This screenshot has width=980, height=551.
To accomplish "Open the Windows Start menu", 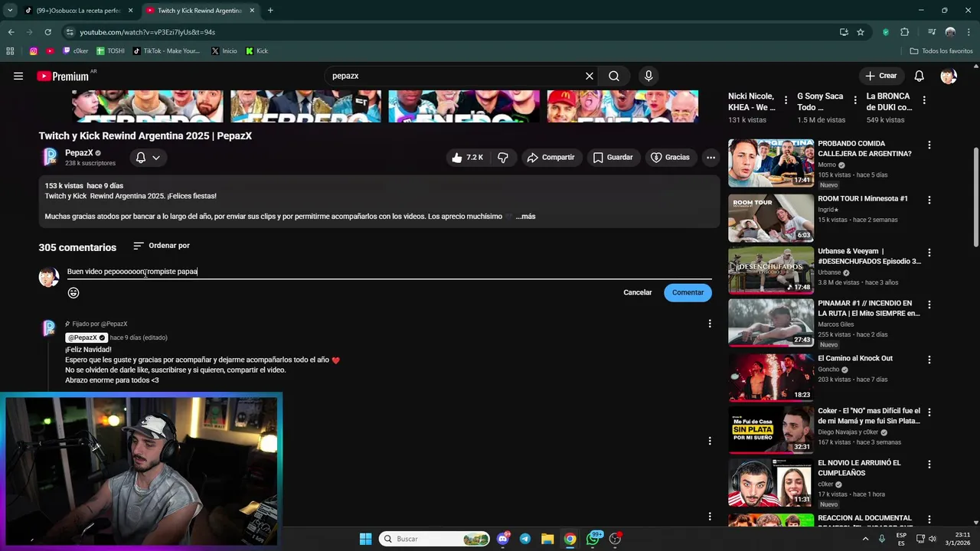I will pyautogui.click(x=365, y=539).
